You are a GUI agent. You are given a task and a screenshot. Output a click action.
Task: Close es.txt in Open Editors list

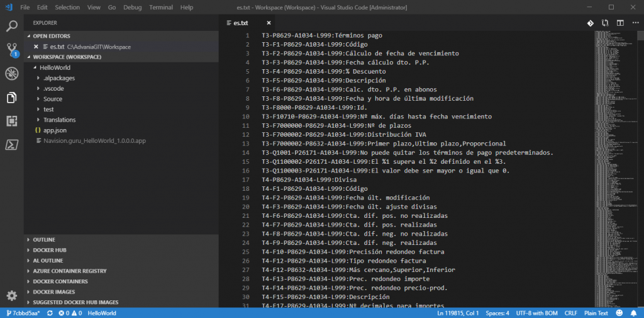[36, 47]
